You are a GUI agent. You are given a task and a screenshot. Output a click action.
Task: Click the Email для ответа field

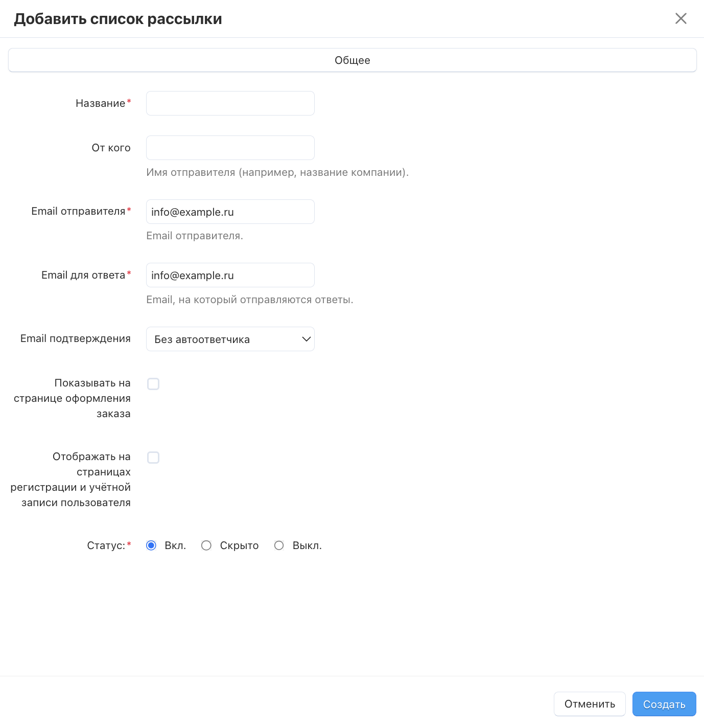(230, 275)
